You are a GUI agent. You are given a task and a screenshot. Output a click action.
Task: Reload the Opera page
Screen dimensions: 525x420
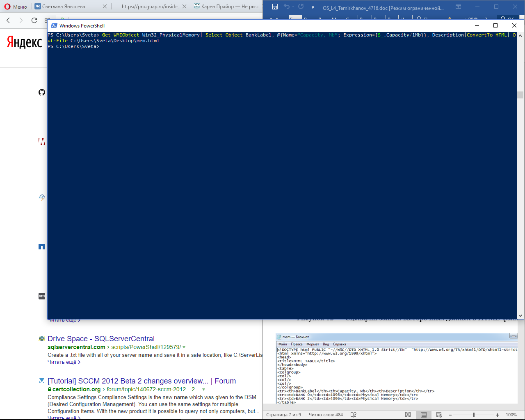(x=34, y=20)
